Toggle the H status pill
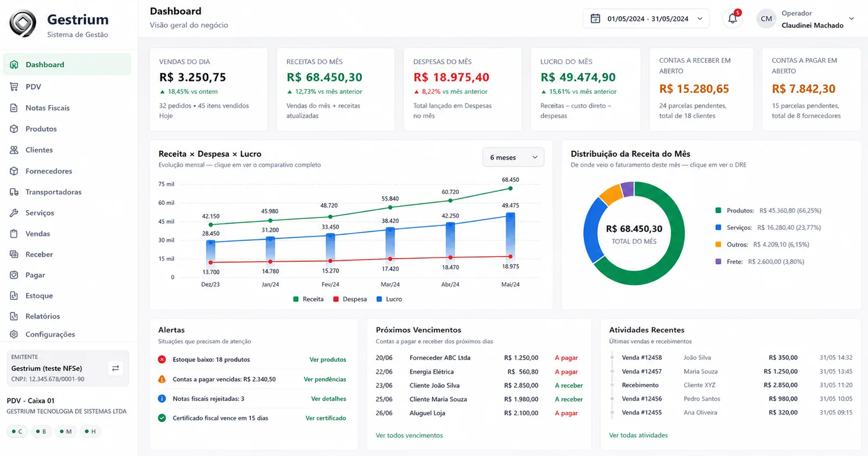The image size is (868, 456). pos(91,432)
